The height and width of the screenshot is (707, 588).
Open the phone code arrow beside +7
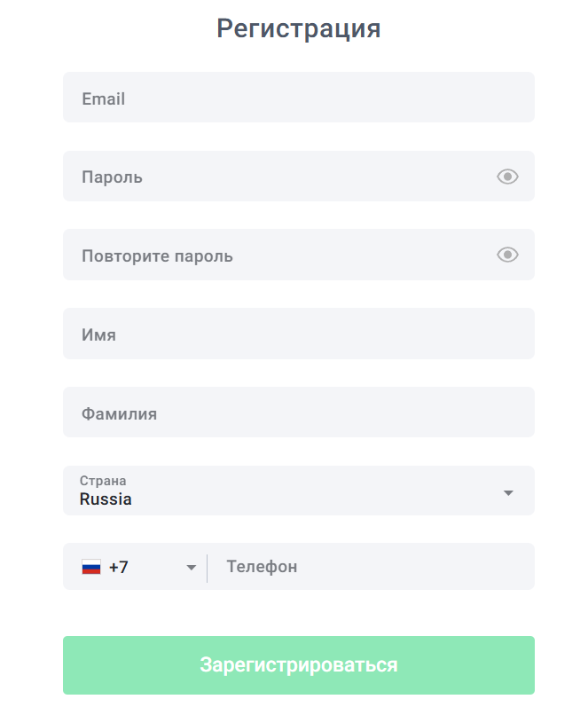191,568
